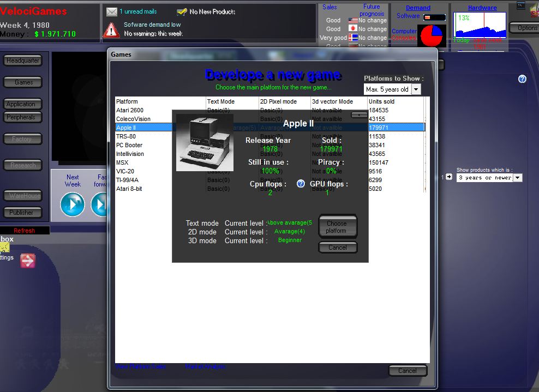The width and height of the screenshot is (539, 392).
Task: Select the Atari 2600 platform row
Action: pyautogui.click(x=270, y=110)
